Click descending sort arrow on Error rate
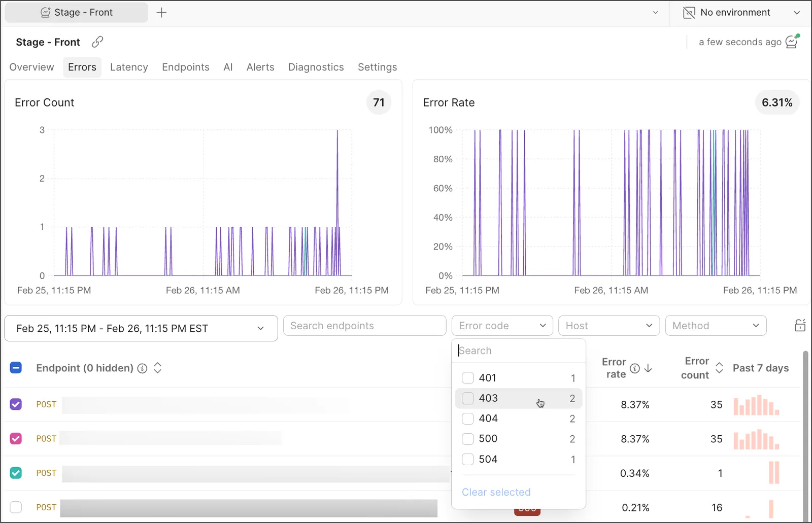Viewport: 812px width, 523px height. pyautogui.click(x=648, y=368)
